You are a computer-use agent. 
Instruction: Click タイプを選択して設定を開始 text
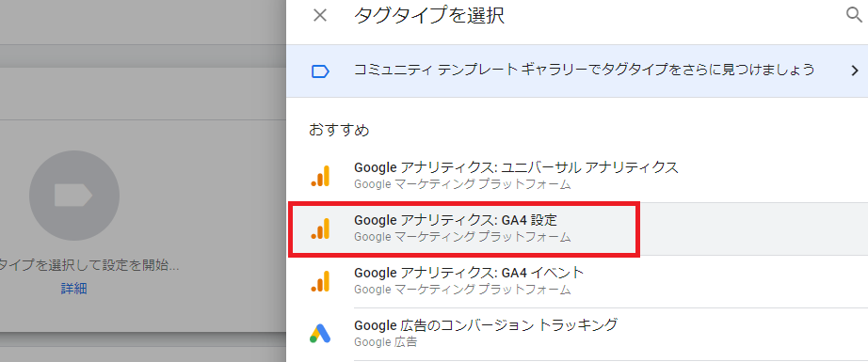tap(89, 265)
